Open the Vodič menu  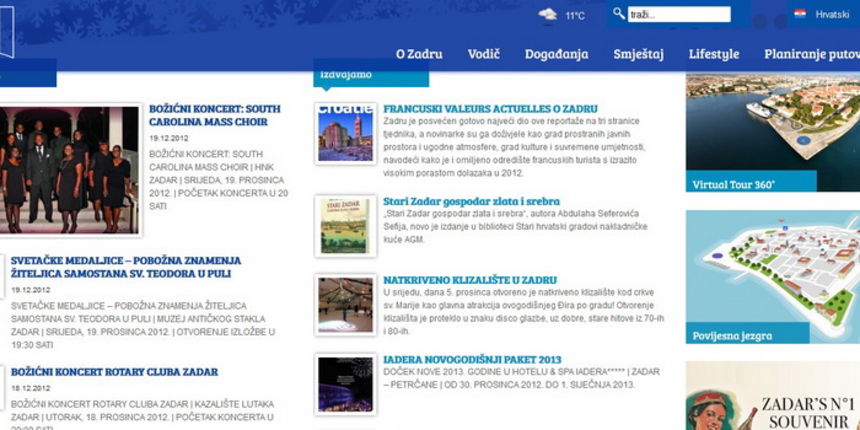pyautogui.click(x=484, y=54)
